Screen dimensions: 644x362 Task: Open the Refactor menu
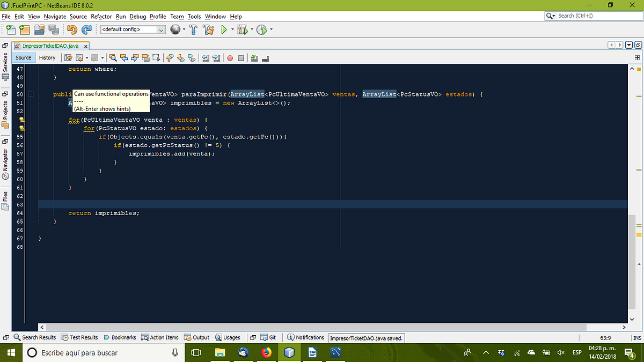click(x=101, y=17)
